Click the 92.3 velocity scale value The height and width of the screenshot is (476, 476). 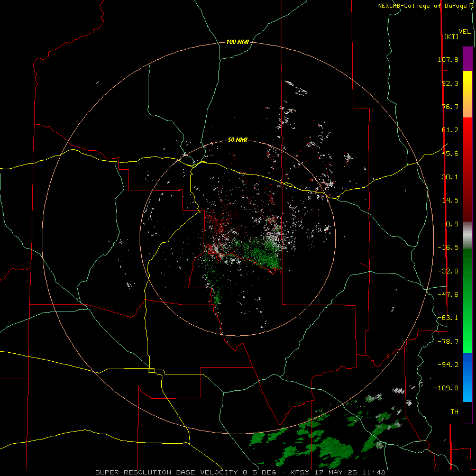450,83
